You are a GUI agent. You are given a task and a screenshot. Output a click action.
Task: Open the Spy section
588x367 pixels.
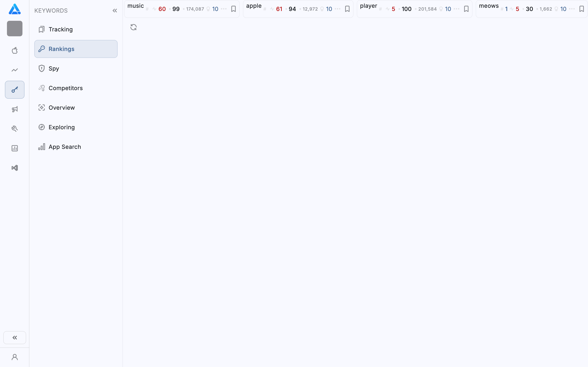pos(53,68)
